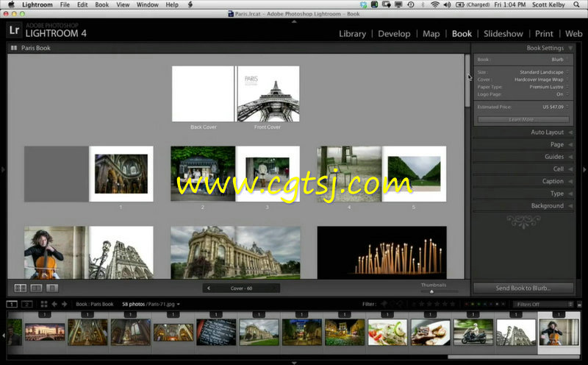Expand the Page panel
The width and height of the screenshot is (588, 365).
[570, 144]
